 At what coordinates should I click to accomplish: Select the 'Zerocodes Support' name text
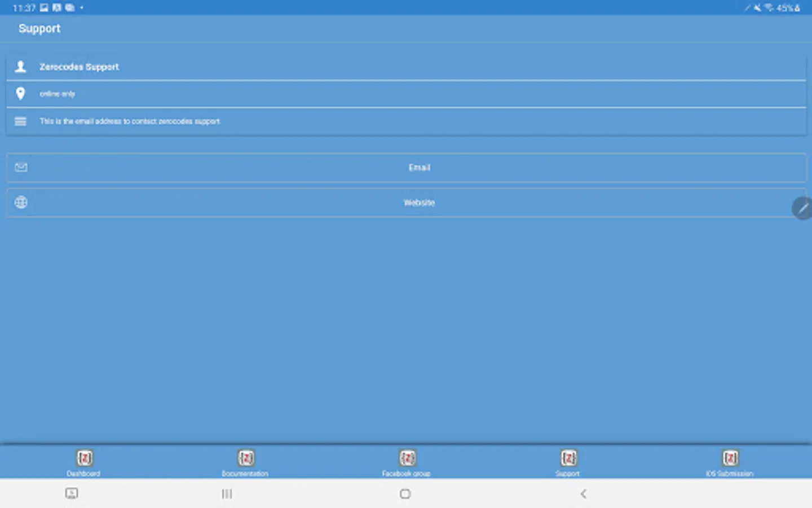[x=79, y=67]
